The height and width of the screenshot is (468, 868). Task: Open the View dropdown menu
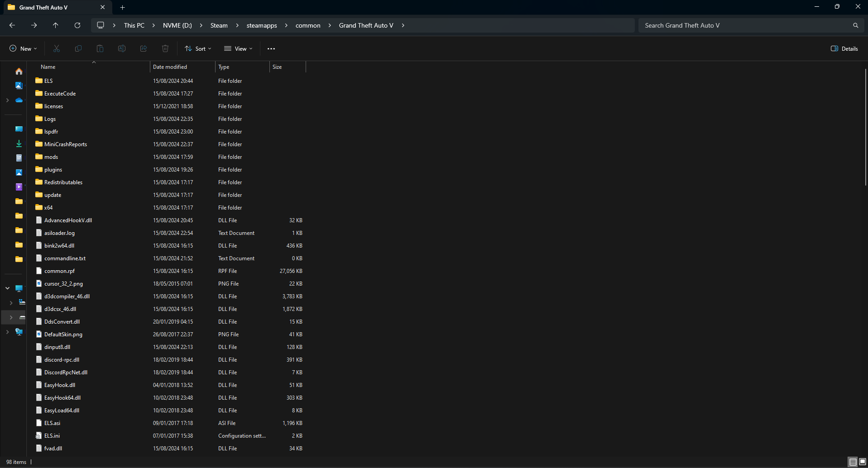point(238,48)
